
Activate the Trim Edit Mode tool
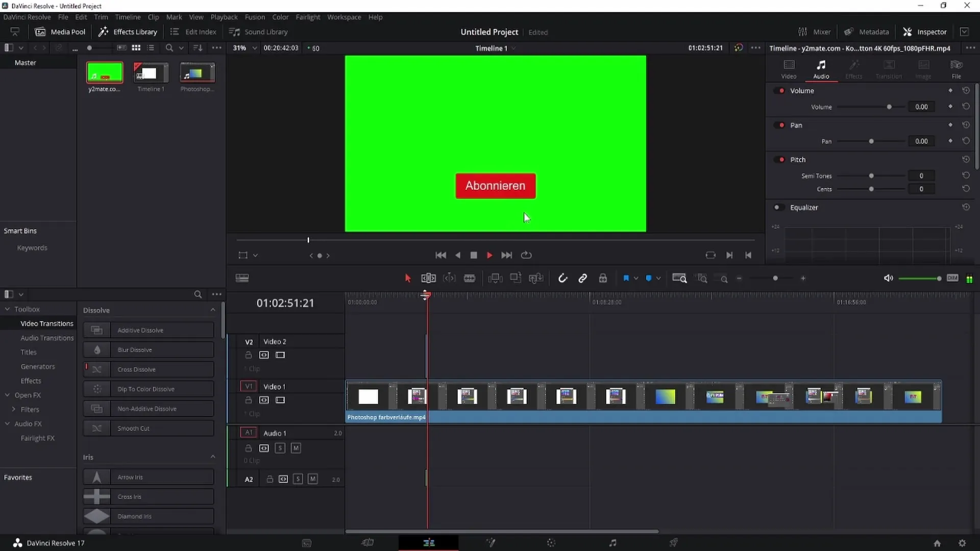[428, 278]
